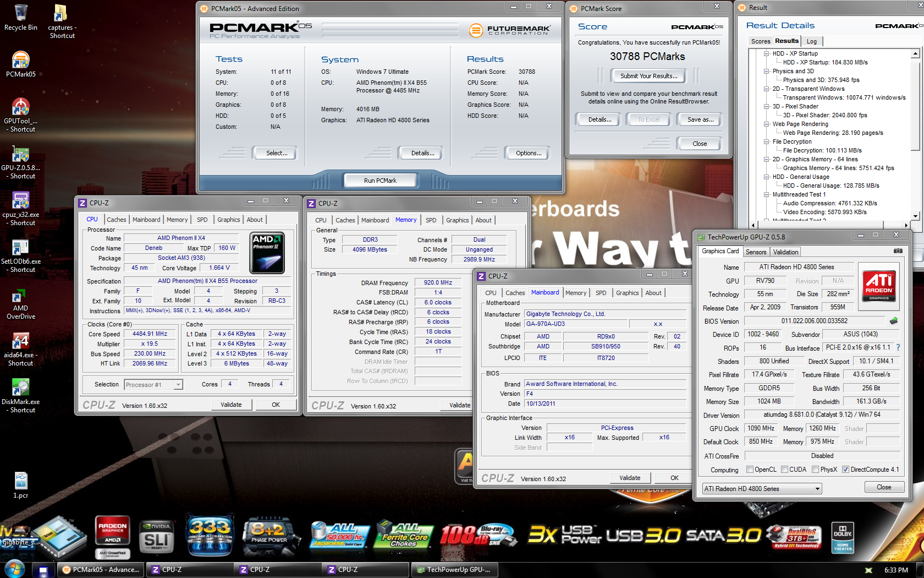Click the taskbar clock showing 6:33 PM
The image size is (924, 578).
pyautogui.click(x=896, y=570)
